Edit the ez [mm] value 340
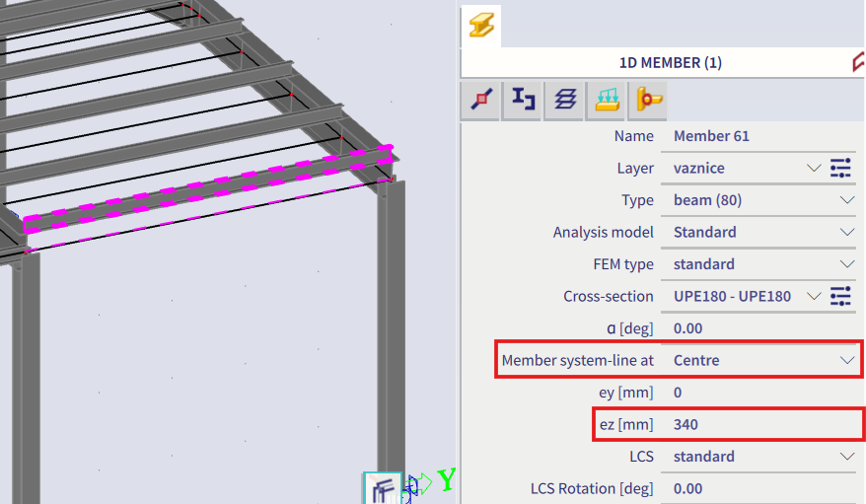The image size is (866, 504). 758,424
